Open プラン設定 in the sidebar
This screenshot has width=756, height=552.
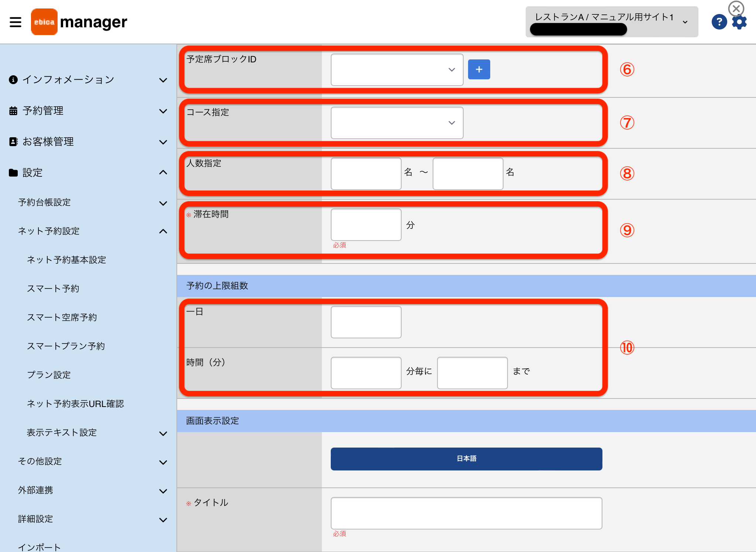pyautogui.click(x=49, y=375)
